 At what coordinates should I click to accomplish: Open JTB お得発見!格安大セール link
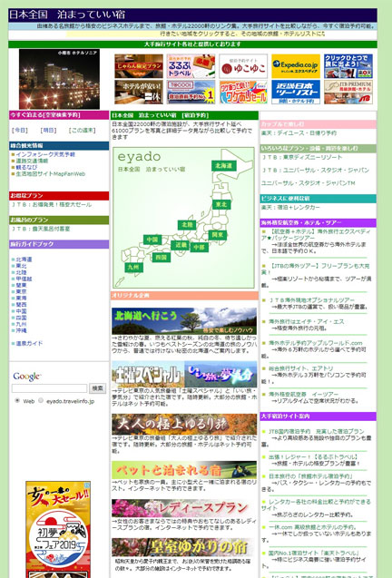tap(52, 204)
